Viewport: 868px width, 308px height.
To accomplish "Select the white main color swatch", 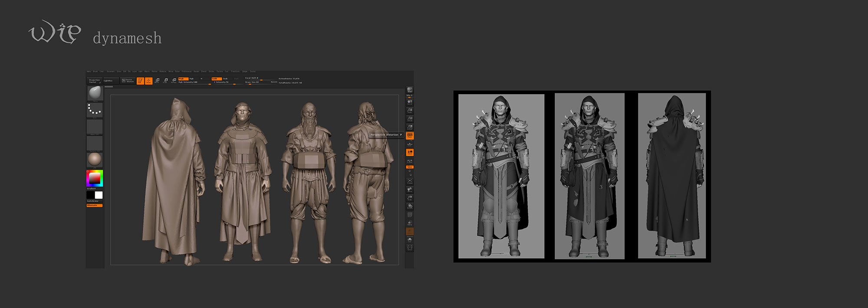I will click(x=99, y=195).
